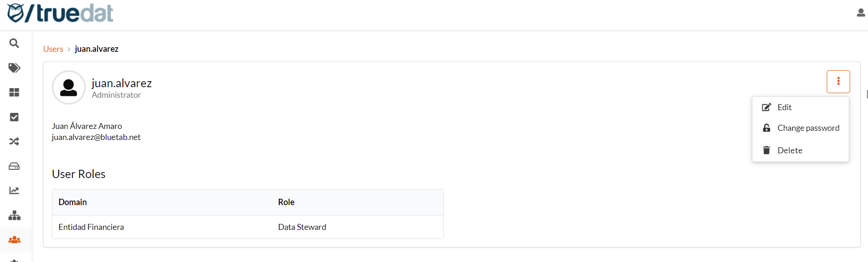Toggle the three-dot actions menu button
The image size is (868, 262).
click(x=838, y=81)
